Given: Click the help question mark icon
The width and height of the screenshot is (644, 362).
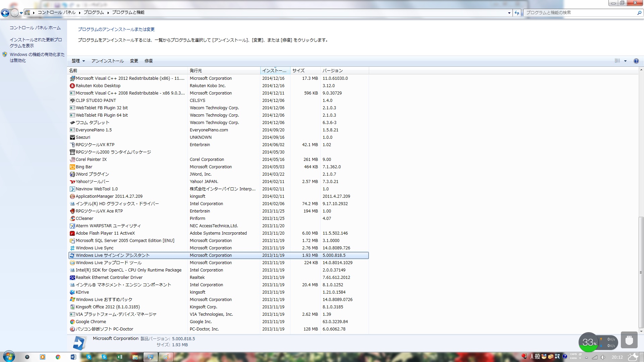Looking at the screenshot, I should [x=636, y=61].
